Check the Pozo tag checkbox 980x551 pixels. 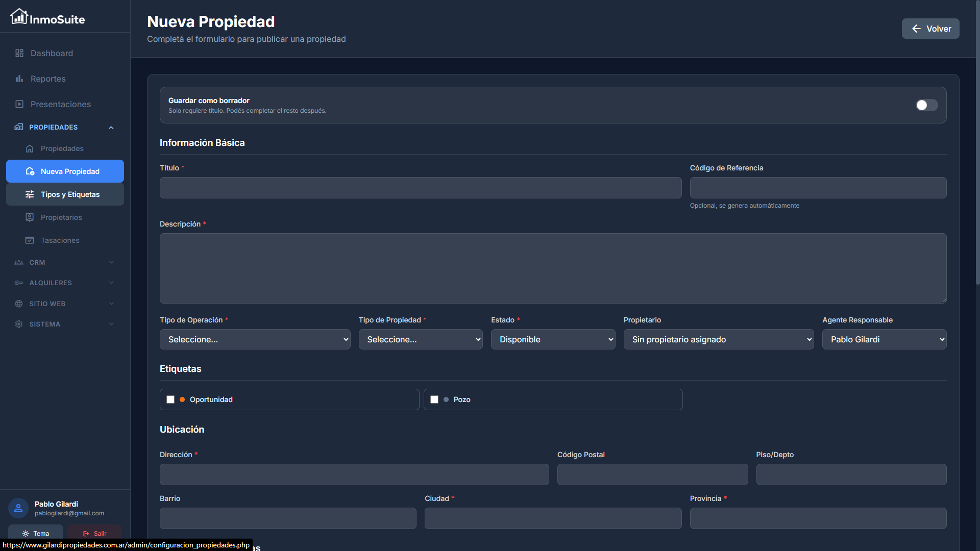tap(434, 399)
